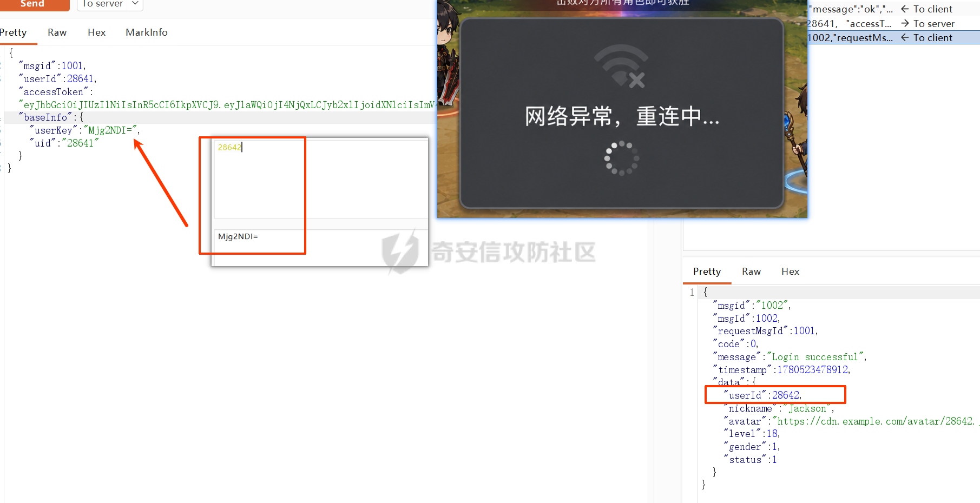Image resolution: width=980 pixels, height=503 pixels.
Task: Click the left arrow icon beside first To client
Action: pos(905,9)
